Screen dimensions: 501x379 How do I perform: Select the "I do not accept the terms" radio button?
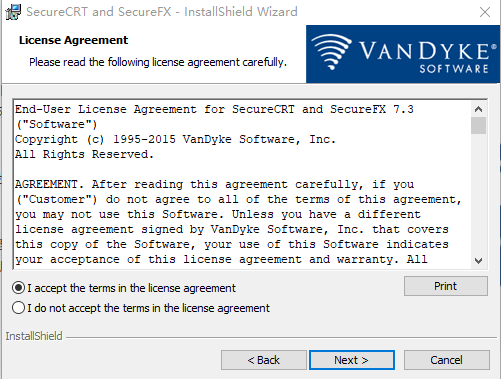tap(19, 308)
